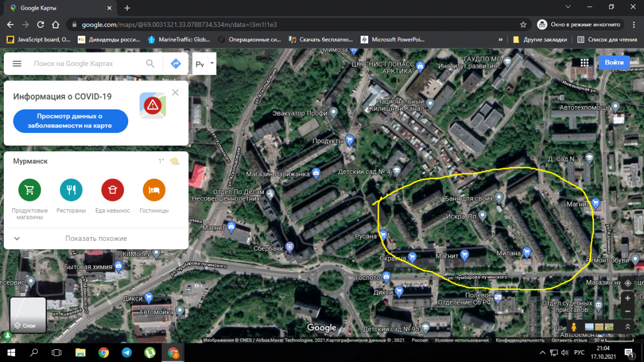This screenshot has height=362, width=644.
Task: Click the Google Maps search input field
Action: (x=86, y=63)
